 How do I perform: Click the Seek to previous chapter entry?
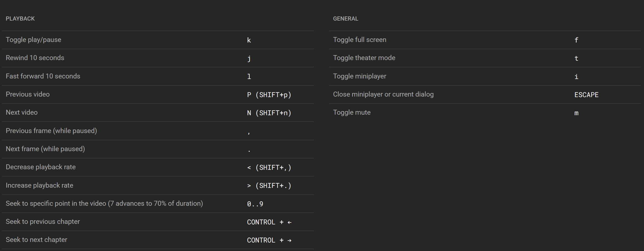[158, 222]
